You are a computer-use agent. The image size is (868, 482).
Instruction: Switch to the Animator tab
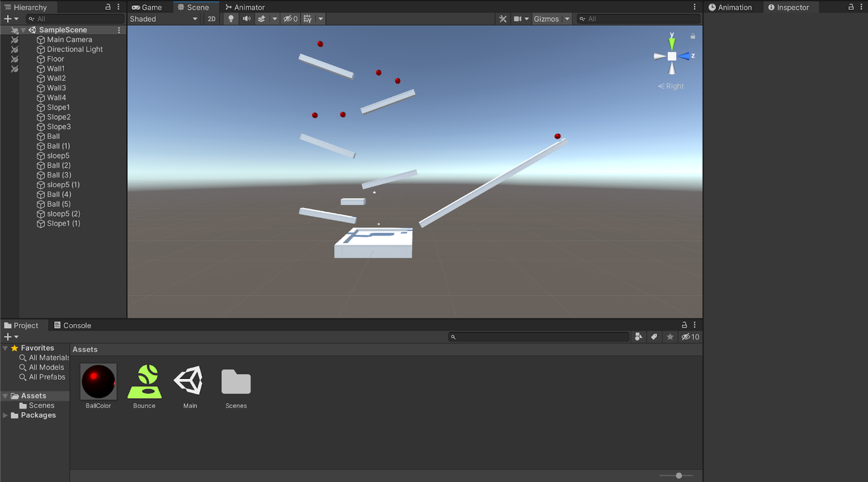pos(245,7)
